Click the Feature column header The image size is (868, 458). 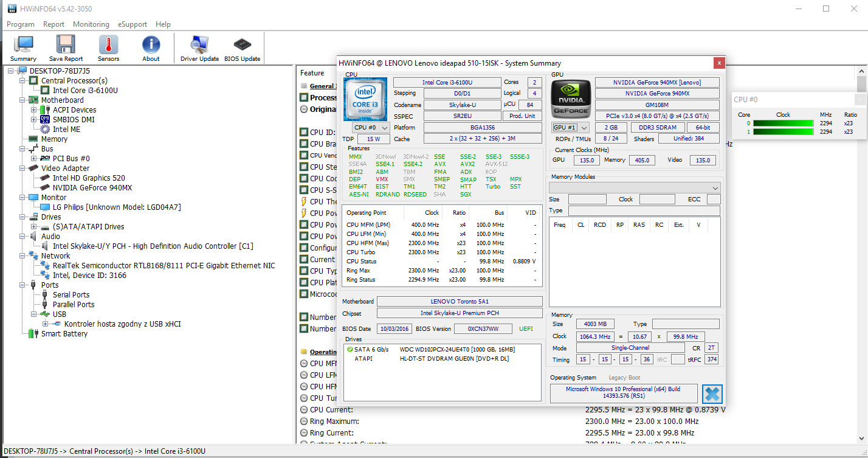pos(312,73)
